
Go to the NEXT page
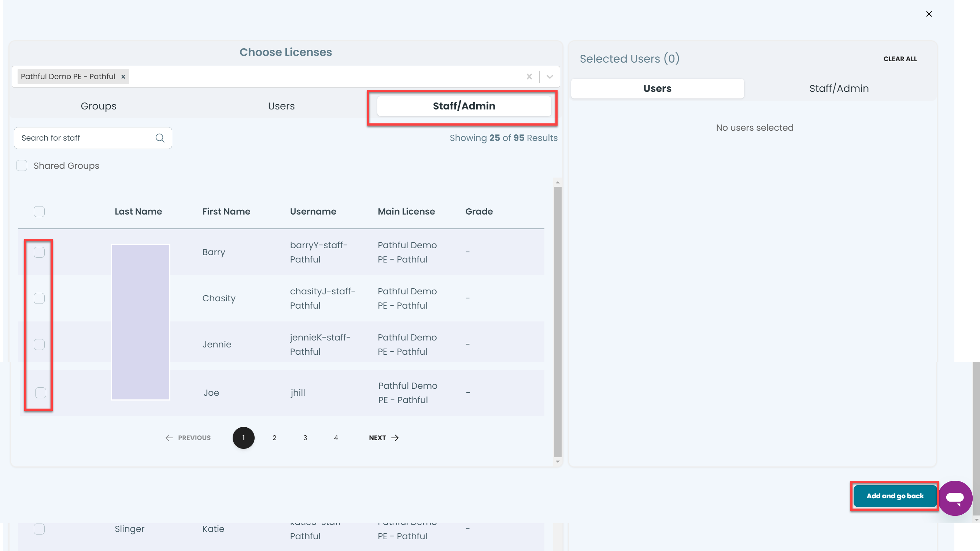pos(384,438)
